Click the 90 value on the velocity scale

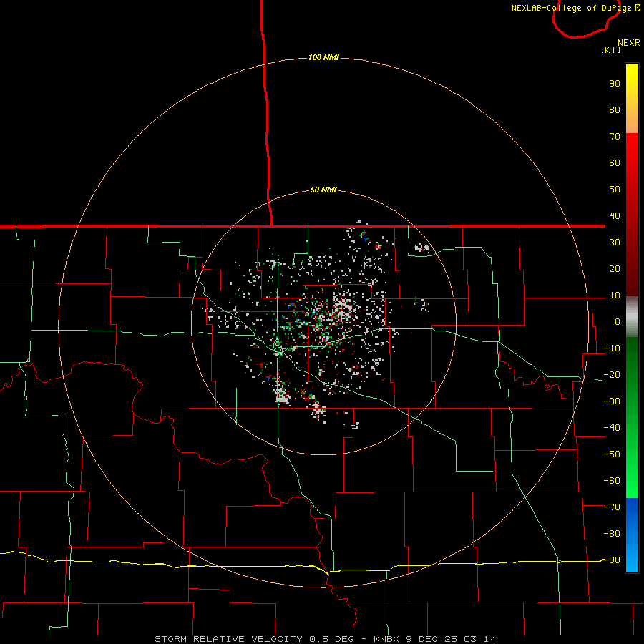click(615, 84)
